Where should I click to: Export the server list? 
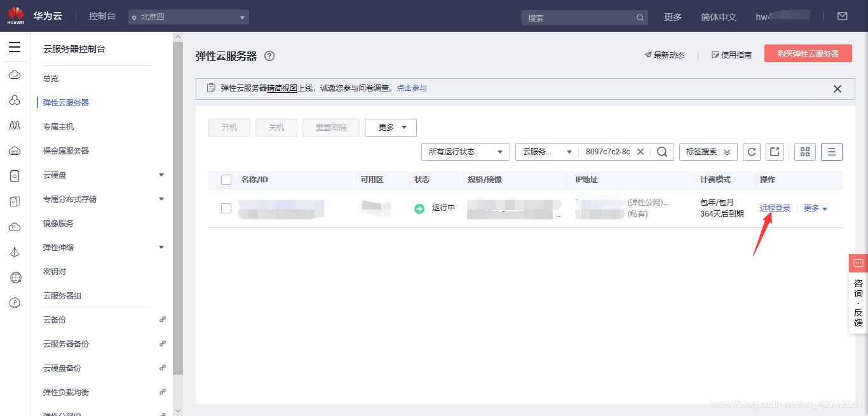[775, 152]
